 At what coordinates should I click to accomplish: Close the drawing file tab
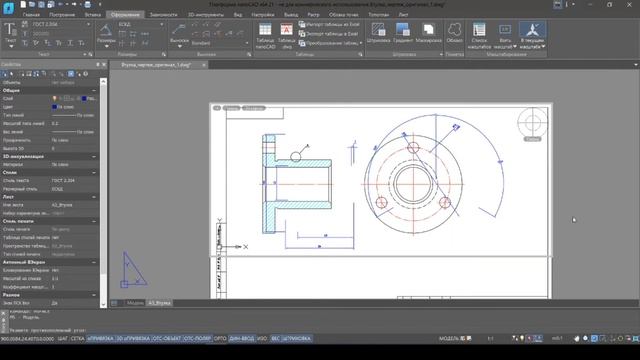click(x=204, y=65)
